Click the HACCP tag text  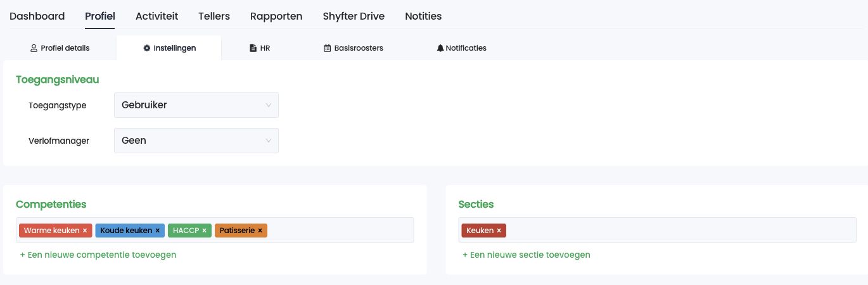(186, 231)
